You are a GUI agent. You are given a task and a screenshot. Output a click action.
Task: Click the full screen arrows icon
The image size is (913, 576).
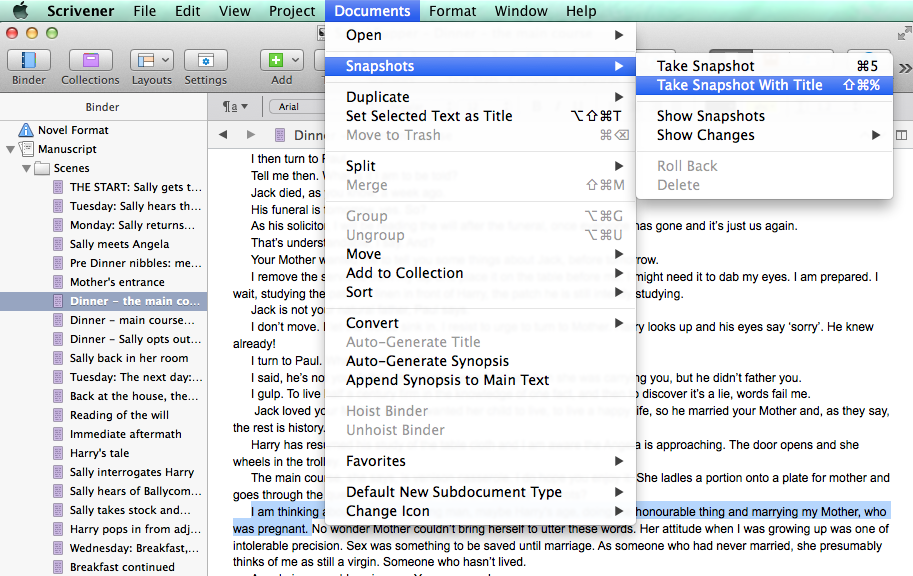click(904, 34)
